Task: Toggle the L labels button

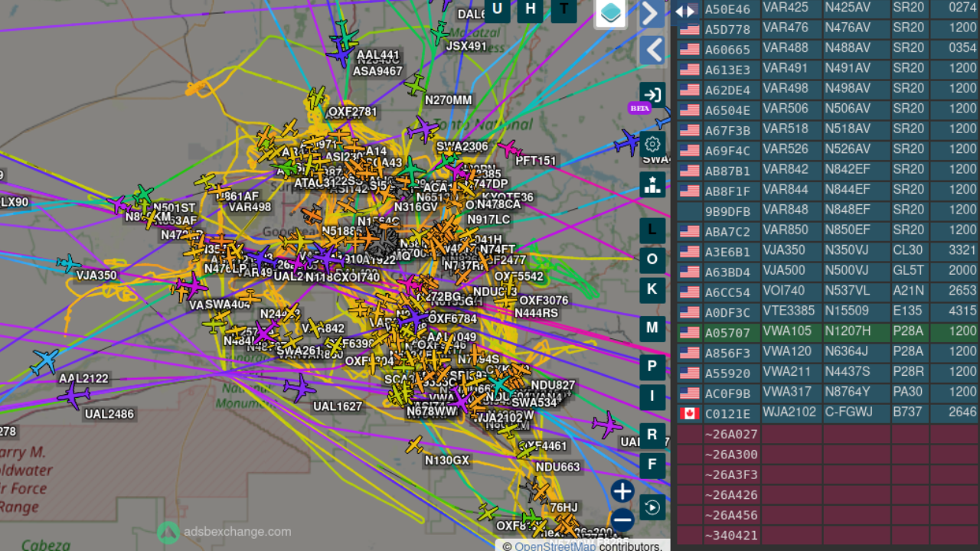Action: 652,230
